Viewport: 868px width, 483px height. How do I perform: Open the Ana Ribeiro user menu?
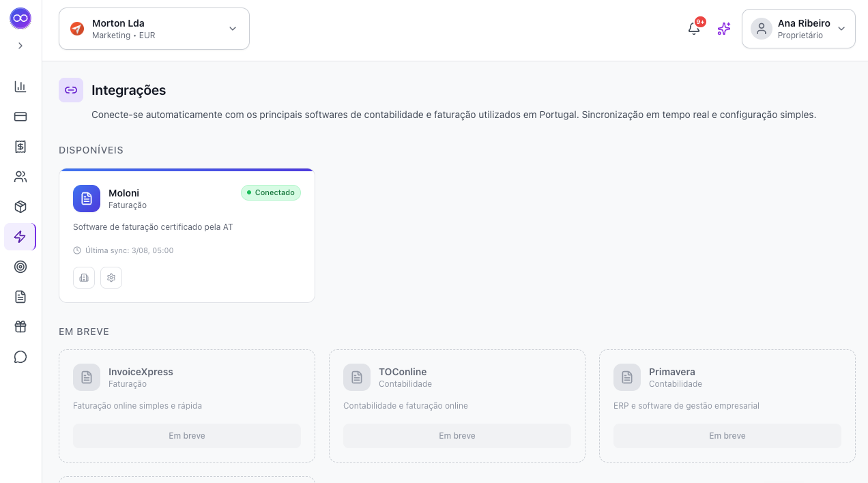[798, 29]
